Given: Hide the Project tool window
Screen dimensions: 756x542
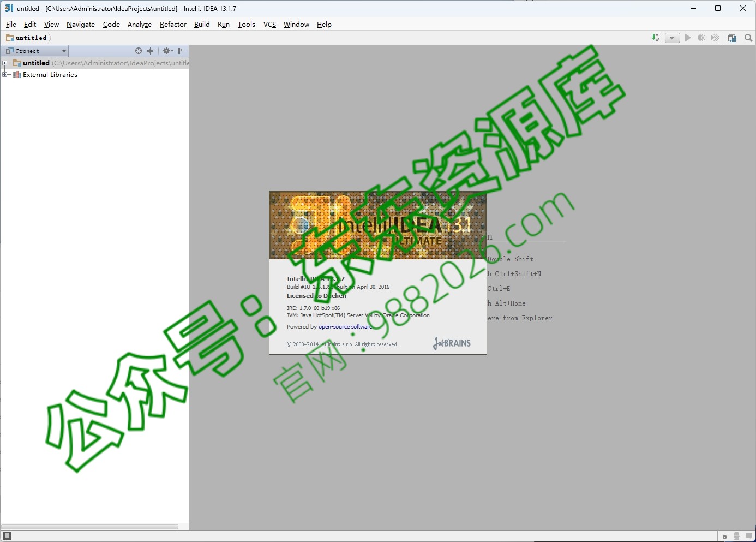Looking at the screenshot, I should (182, 51).
